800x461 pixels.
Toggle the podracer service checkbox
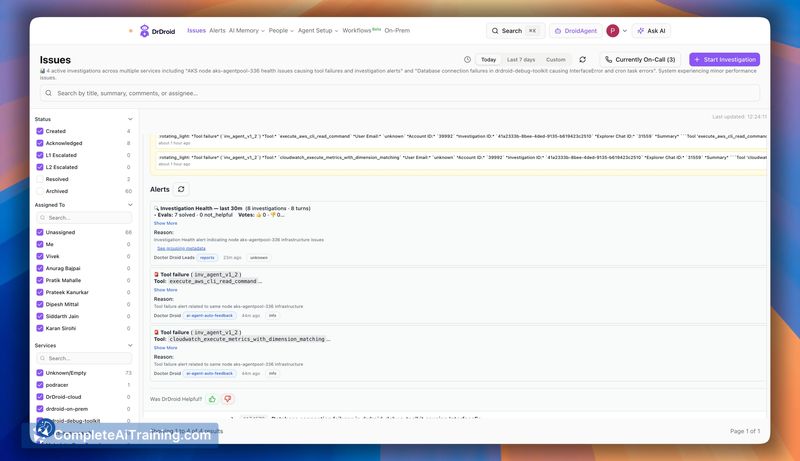[40, 385]
